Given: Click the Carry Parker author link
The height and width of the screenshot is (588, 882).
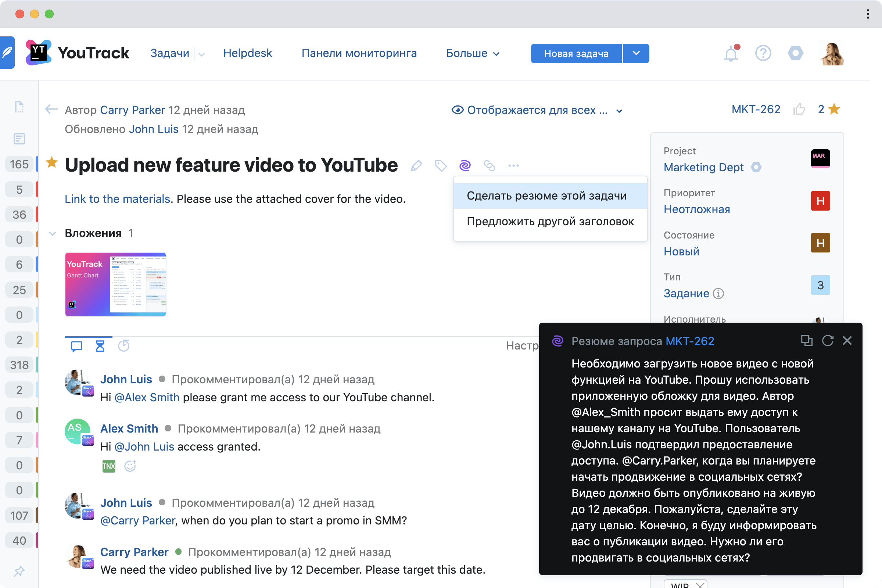Looking at the screenshot, I should coord(132,110).
